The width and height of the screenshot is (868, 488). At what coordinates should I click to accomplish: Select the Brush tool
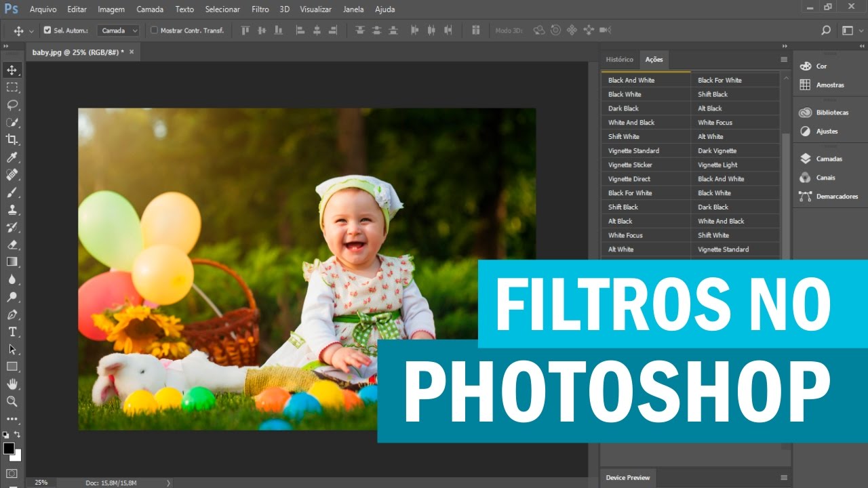(12, 192)
